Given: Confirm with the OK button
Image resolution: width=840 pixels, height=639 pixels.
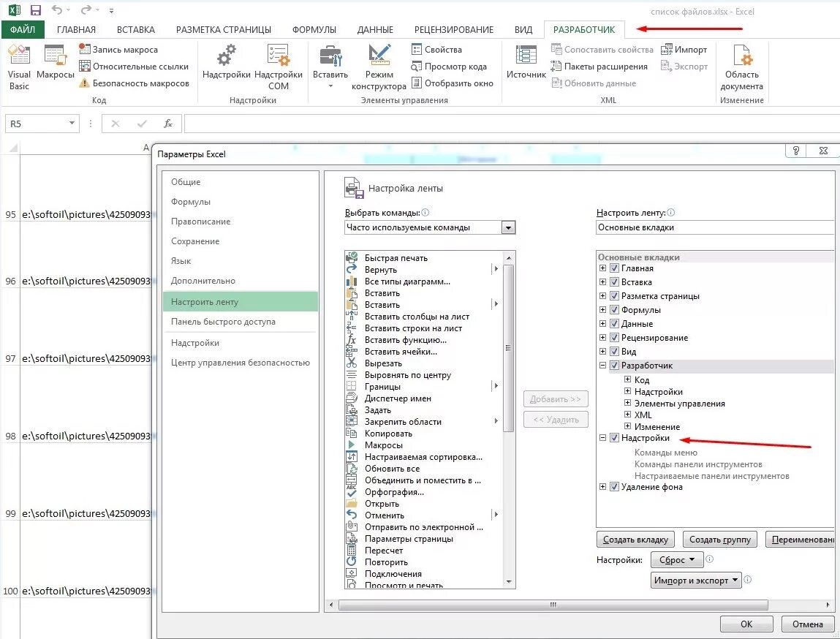Looking at the screenshot, I should 746,624.
